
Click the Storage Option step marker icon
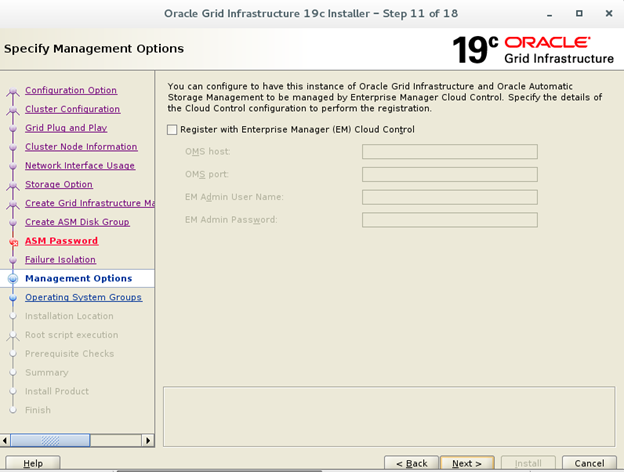tap(13, 186)
